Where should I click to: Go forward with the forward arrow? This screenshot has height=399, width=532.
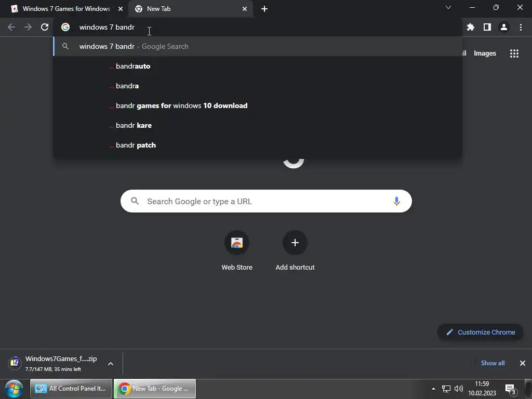click(28, 27)
